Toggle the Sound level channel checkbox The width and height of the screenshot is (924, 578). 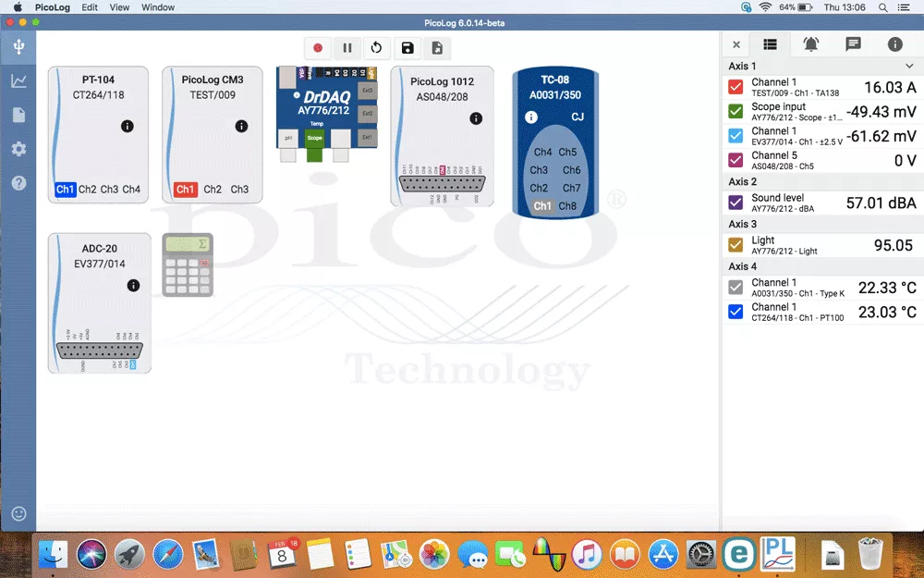[736, 203]
